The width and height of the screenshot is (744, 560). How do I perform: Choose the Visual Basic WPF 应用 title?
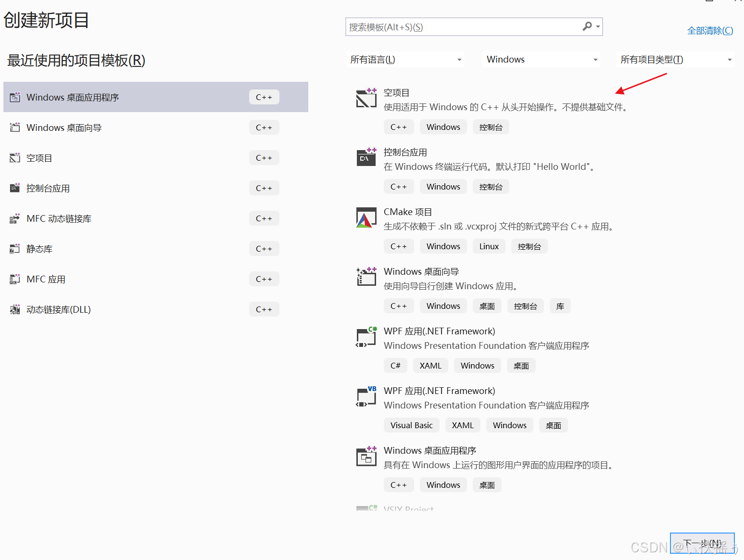point(439,391)
